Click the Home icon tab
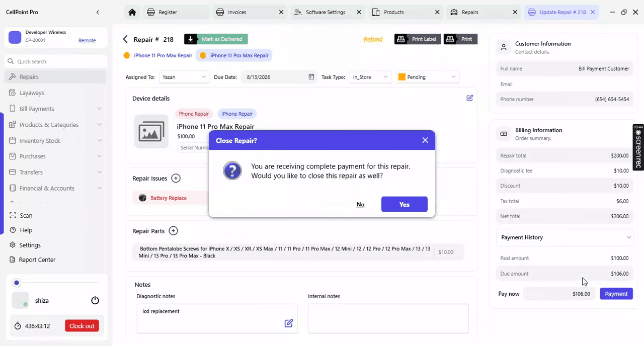This screenshot has height=346, width=644. point(132,12)
